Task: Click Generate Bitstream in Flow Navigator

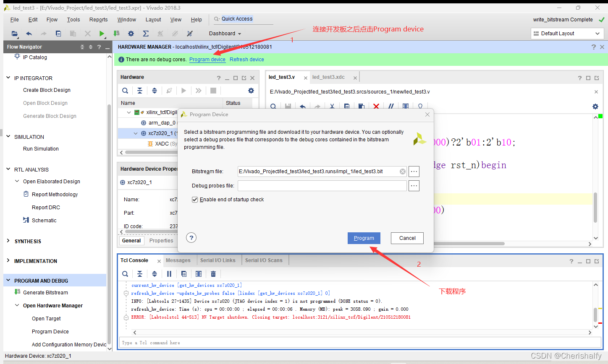Action: [x=45, y=293]
